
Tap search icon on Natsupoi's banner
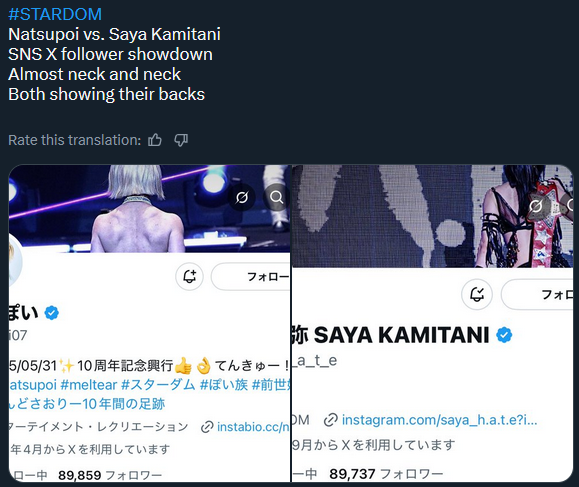pyautogui.click(x=276, y=198)
